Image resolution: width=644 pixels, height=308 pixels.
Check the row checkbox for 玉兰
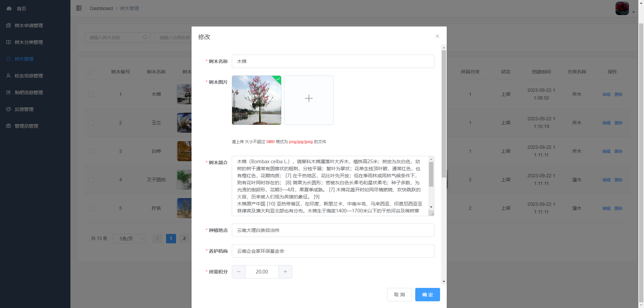click(91, 123)
